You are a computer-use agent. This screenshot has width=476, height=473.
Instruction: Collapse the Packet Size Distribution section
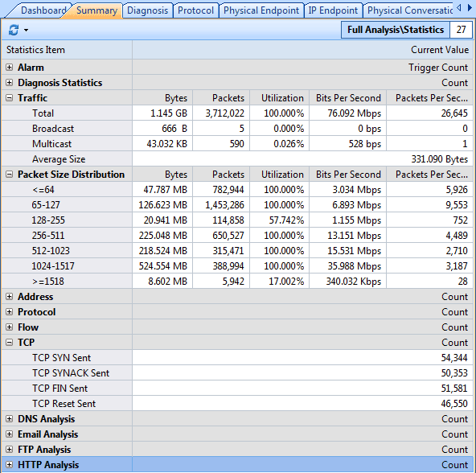click(x=10, y=174)
